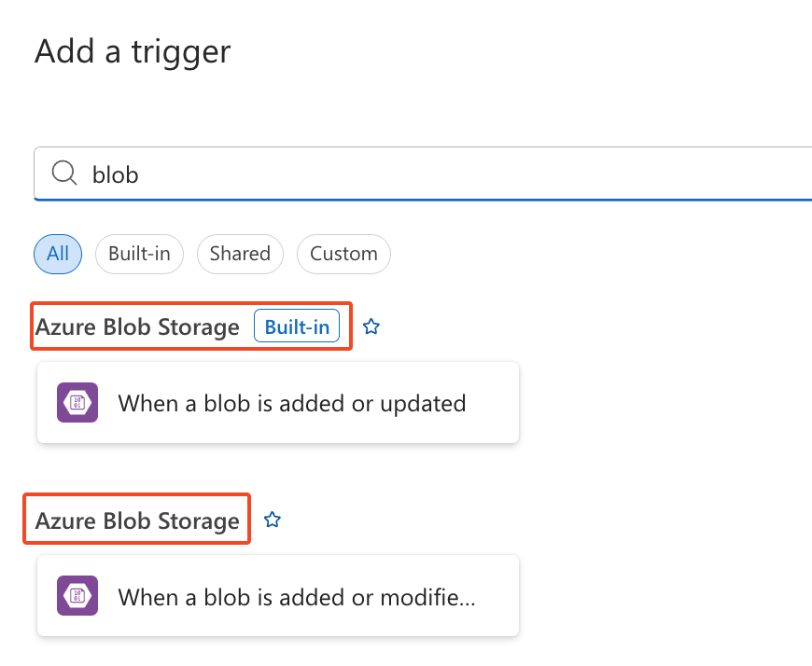Click the magnifier icon in the search box
This screenshot has width=812, height=666.
tap(64, 173)
